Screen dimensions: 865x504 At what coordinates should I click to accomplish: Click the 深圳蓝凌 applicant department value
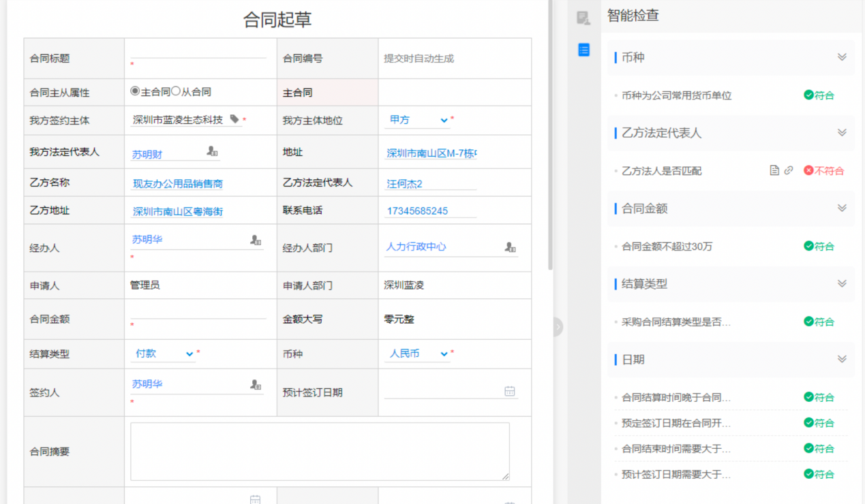pos(404,285)
